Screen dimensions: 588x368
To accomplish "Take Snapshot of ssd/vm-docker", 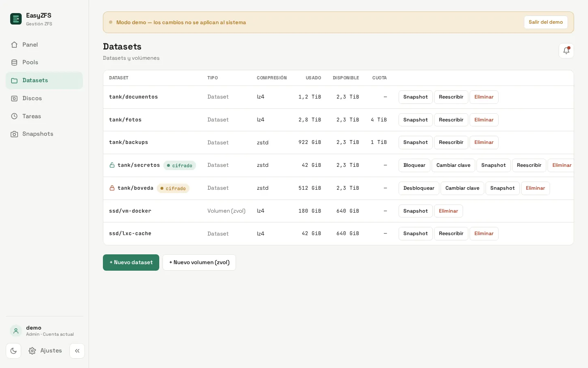I will point(415,211).
